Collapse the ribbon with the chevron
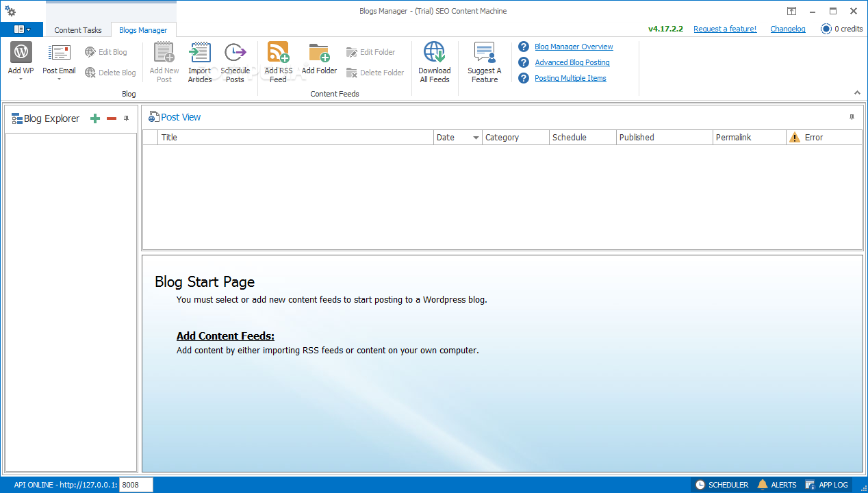The width and height of the screenshot is (868, 493). click(857, 92)
